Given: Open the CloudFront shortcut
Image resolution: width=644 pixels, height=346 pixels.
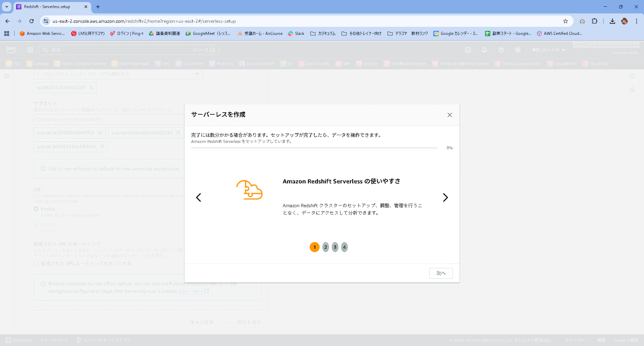Looking at the screenshot, I should point(189,64).
